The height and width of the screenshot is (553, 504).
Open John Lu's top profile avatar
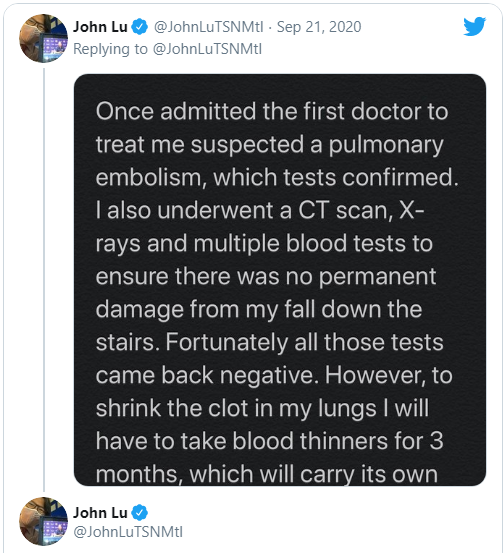[x=43, y=38]
